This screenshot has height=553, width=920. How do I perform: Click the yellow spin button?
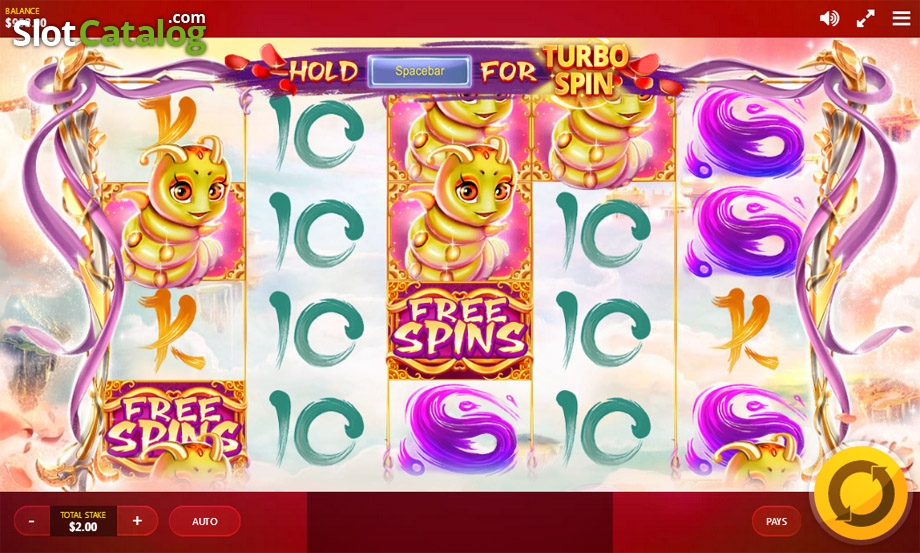[861, 491]
